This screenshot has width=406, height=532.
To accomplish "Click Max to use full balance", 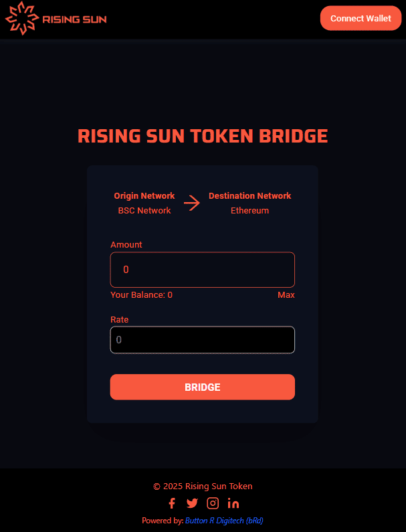I will pos(286,295).
